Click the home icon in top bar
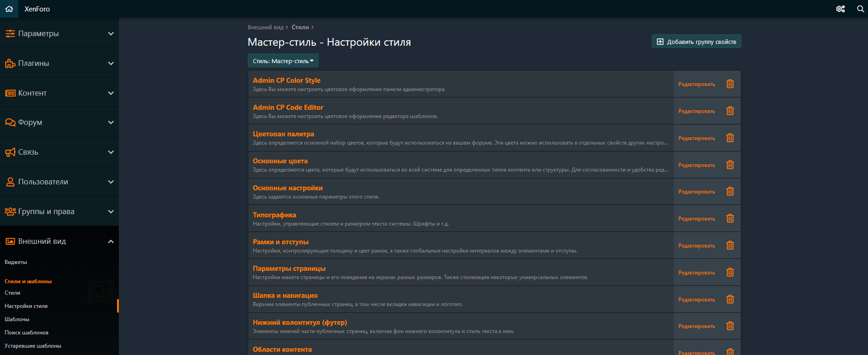The height and width of the screenshot is (355, 868). (x=9, y=9)
